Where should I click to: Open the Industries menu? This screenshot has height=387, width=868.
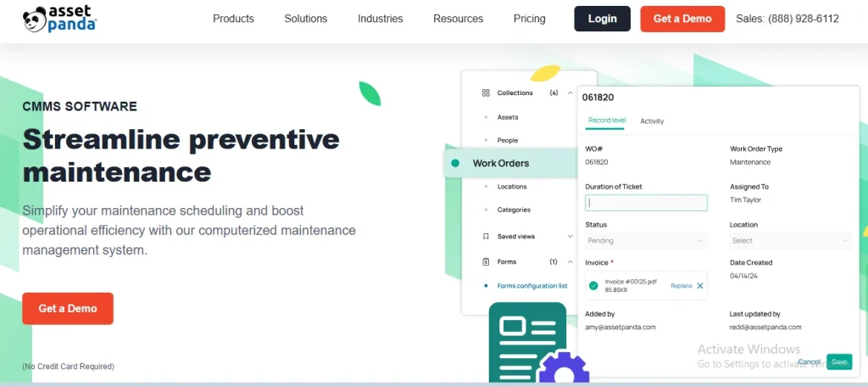click(381, 19)
